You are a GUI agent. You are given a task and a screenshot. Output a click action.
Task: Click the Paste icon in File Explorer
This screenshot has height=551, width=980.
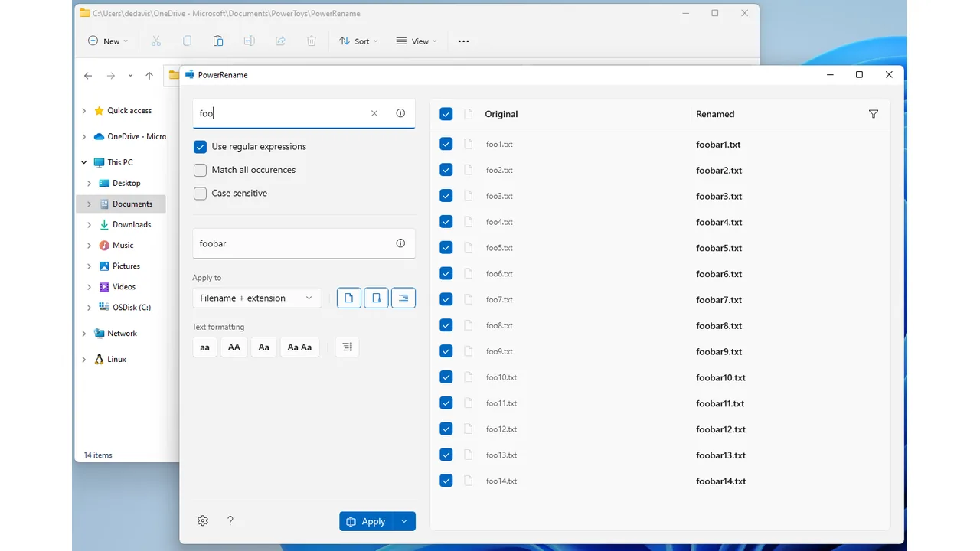tap(218, 41)
